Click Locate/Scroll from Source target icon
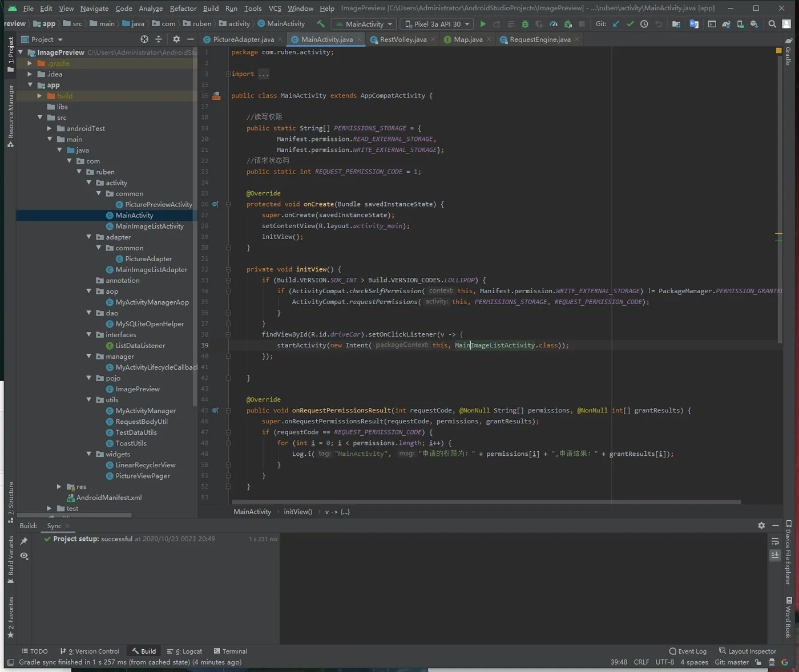 [x=144, y=39]
